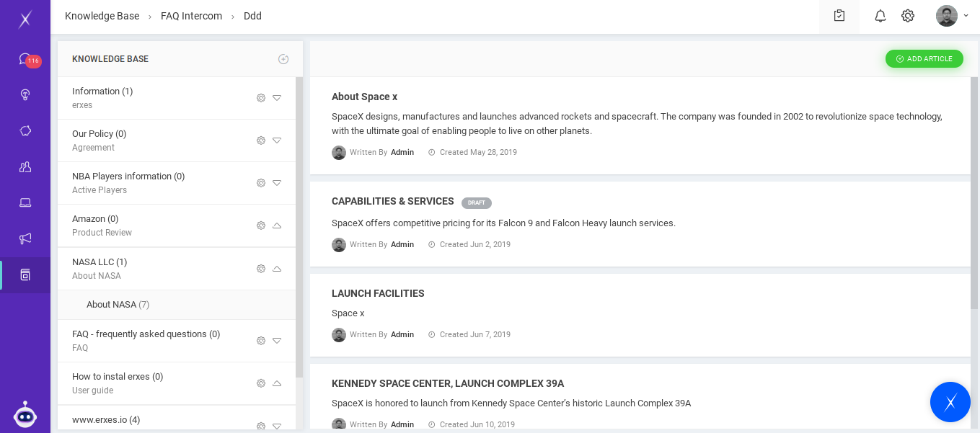Expand the Information (1) topic
The height and width of the screenshot is (433, 980).
(277, 98)
